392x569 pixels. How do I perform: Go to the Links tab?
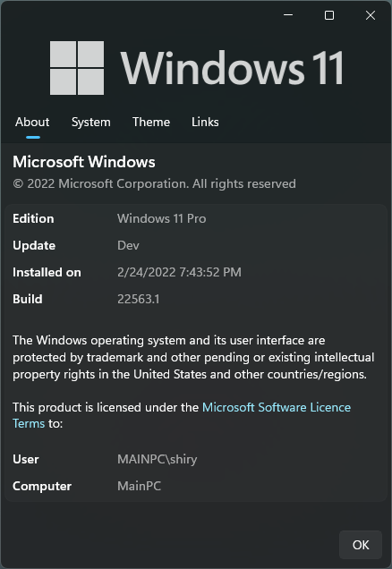205,122
